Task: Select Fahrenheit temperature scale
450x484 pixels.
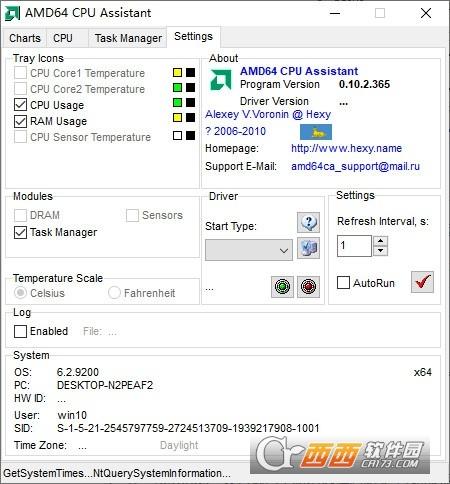Action: click(x=114, y=293)
